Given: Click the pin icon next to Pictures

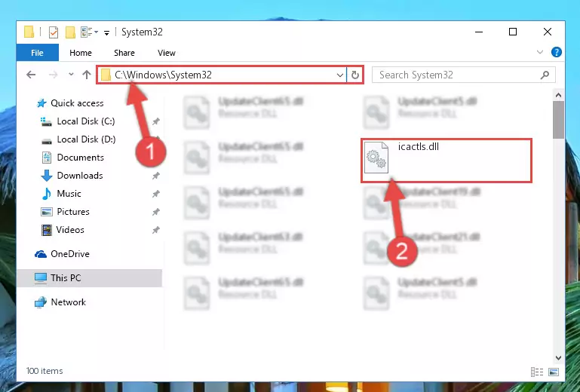Looking at the screenshot, I should coord(156,212).
